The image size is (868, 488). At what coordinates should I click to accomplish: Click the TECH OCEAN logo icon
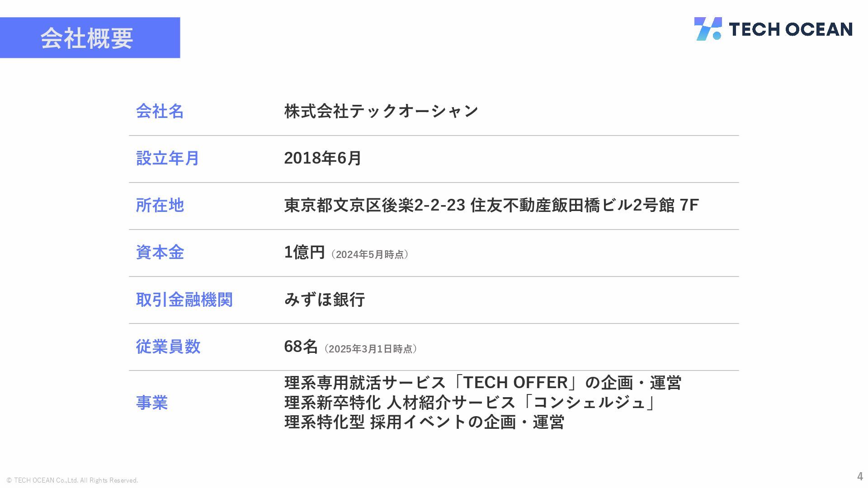[708, 29]
